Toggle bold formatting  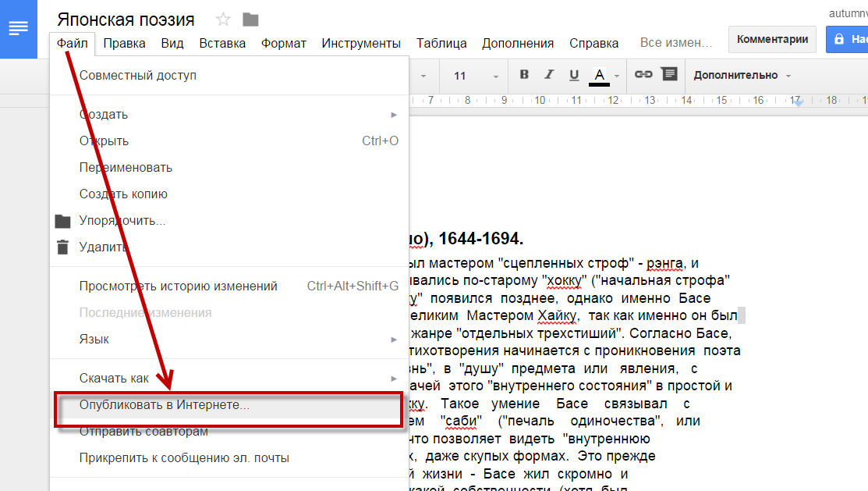pyautogui.click(x=523, y=76)
